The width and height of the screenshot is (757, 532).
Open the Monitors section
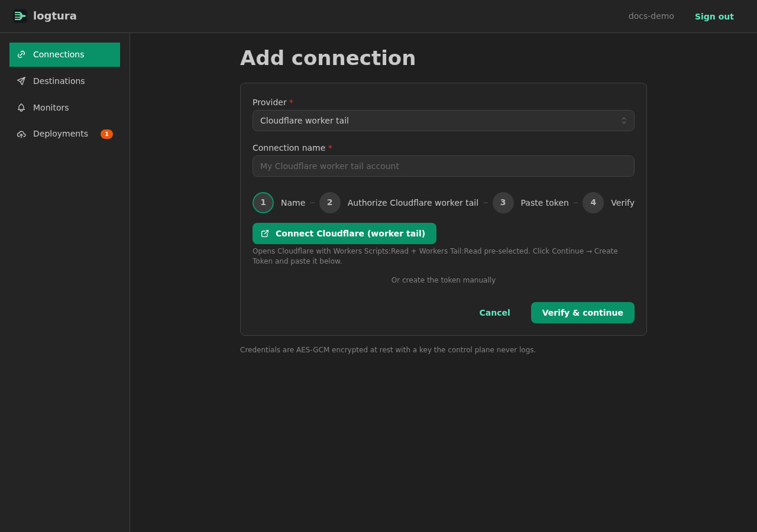(65, 108)
